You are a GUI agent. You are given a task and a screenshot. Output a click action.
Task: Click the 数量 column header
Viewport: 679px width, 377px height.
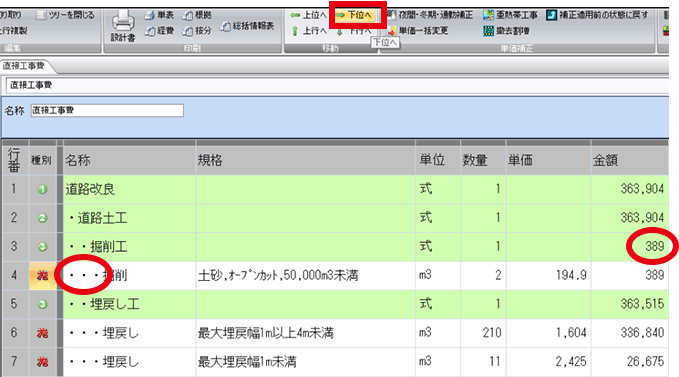[x=482, y=161]
